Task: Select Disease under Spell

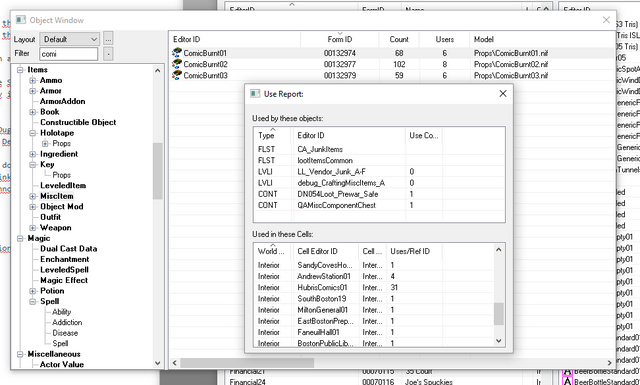Action: [65, 333]
